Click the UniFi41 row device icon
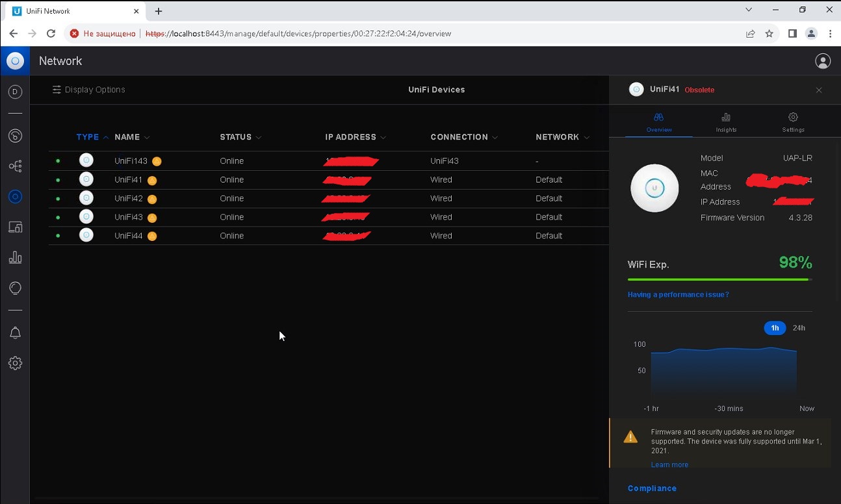Viewport: 841px width, 504px height. click(x=86, y=179)
